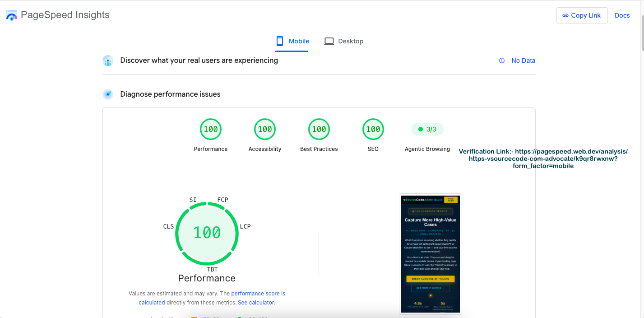Click the desktop monitor icon in tabs
This screenshot has height=318, width=644.
(329, 41)
